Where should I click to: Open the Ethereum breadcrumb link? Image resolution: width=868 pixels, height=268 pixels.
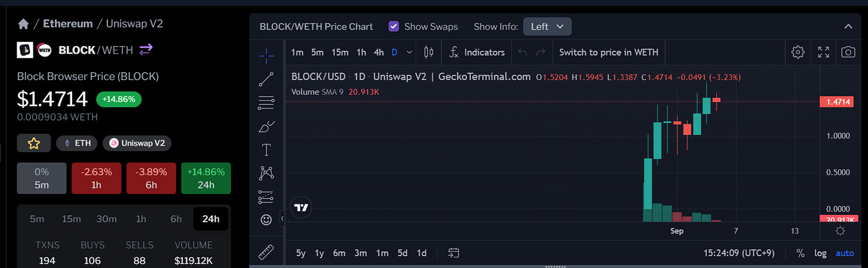tap(67, 24)
